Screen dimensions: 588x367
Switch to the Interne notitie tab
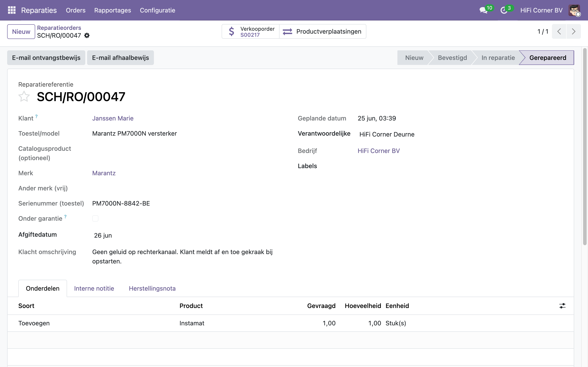click(x=94, y=288)
